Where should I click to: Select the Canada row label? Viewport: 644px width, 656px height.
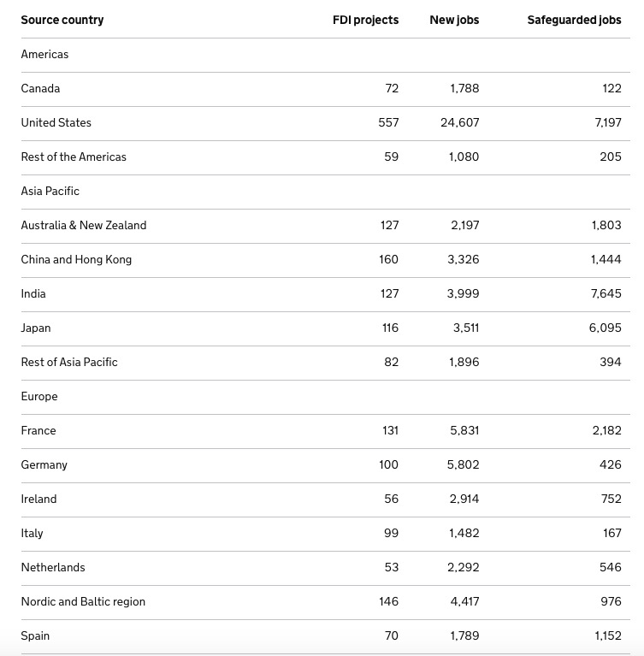[40, 89]
